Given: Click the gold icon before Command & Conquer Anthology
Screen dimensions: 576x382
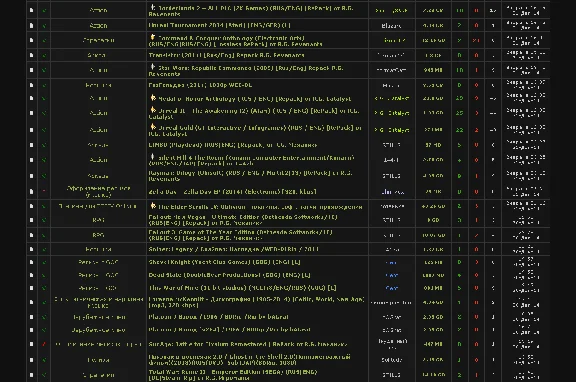Looking at the screenshot, I should (x=152, y=37).
